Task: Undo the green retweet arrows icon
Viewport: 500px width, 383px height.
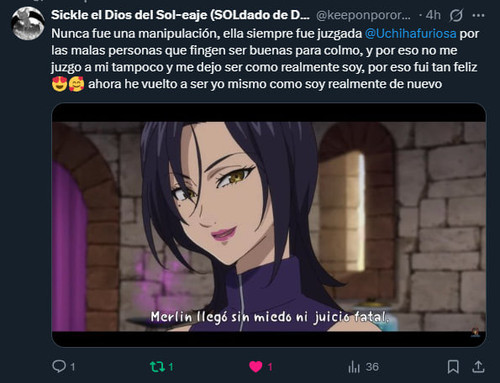Action: click(157, 367)
